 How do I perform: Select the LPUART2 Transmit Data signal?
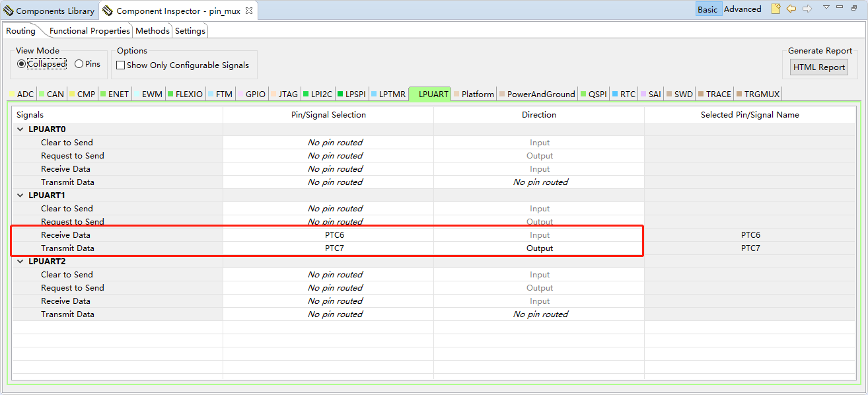pos(67,314)
